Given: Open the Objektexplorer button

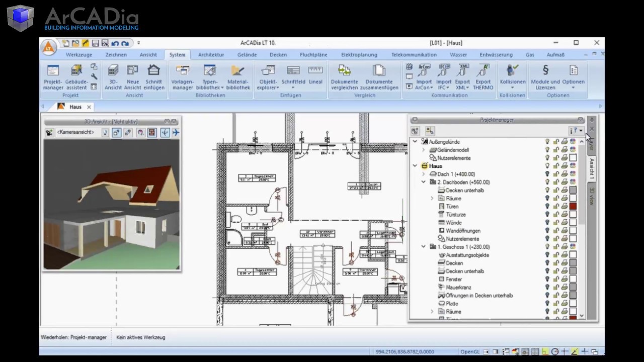Looking at the screenshot, I should 268,76.
